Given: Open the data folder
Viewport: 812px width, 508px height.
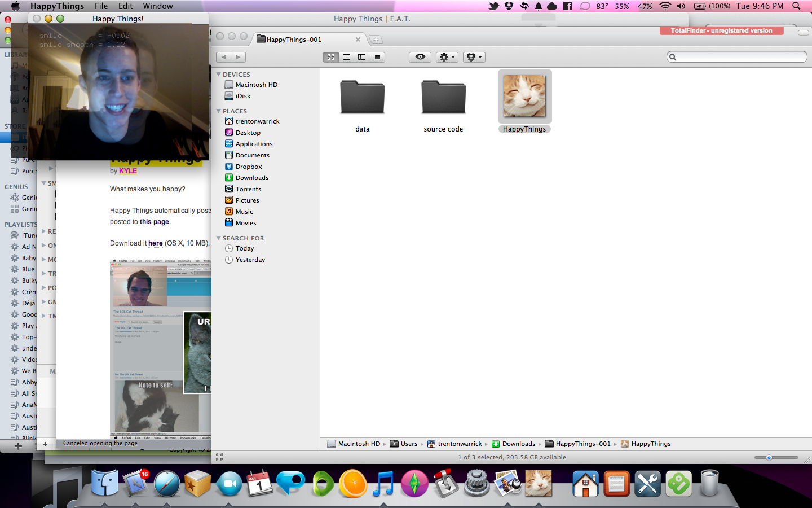Looking at the screenshot, I should 362,98.
